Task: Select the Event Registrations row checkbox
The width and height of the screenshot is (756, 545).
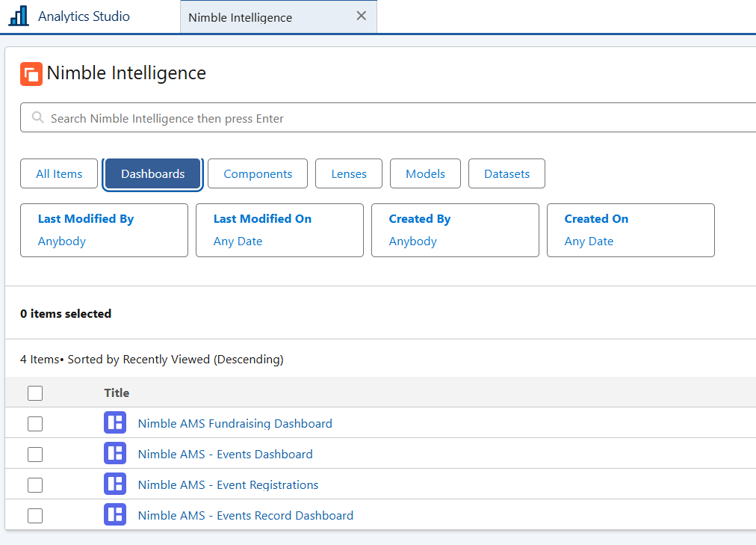Action: point(35,485)
